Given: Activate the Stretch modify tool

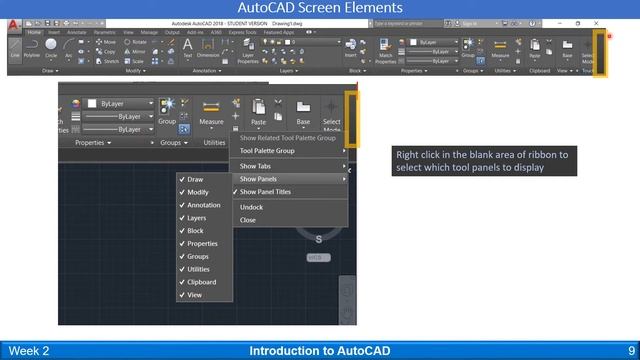Looking at the screenshot, I should [107, 61].
